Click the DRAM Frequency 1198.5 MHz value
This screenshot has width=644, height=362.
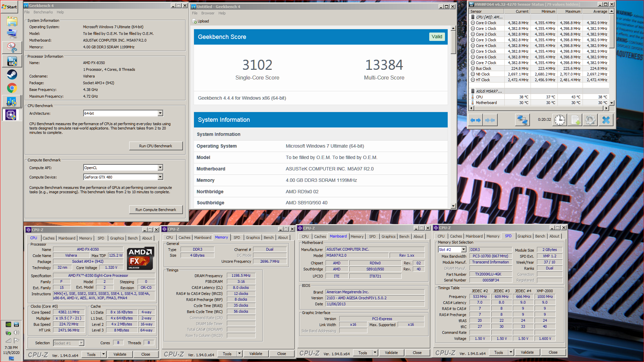(x=241, y=276)
